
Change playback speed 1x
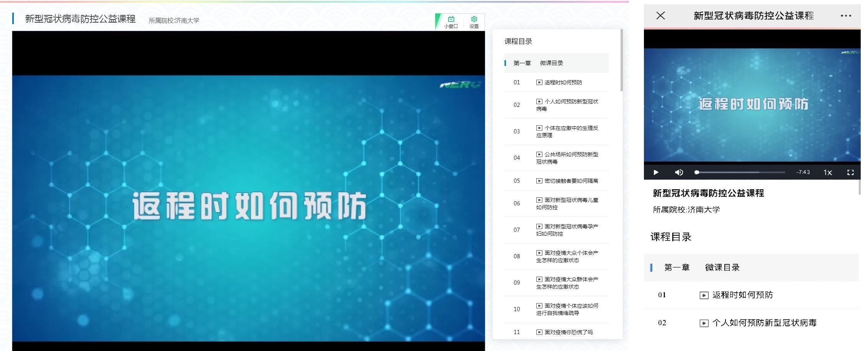coord(827,172)
